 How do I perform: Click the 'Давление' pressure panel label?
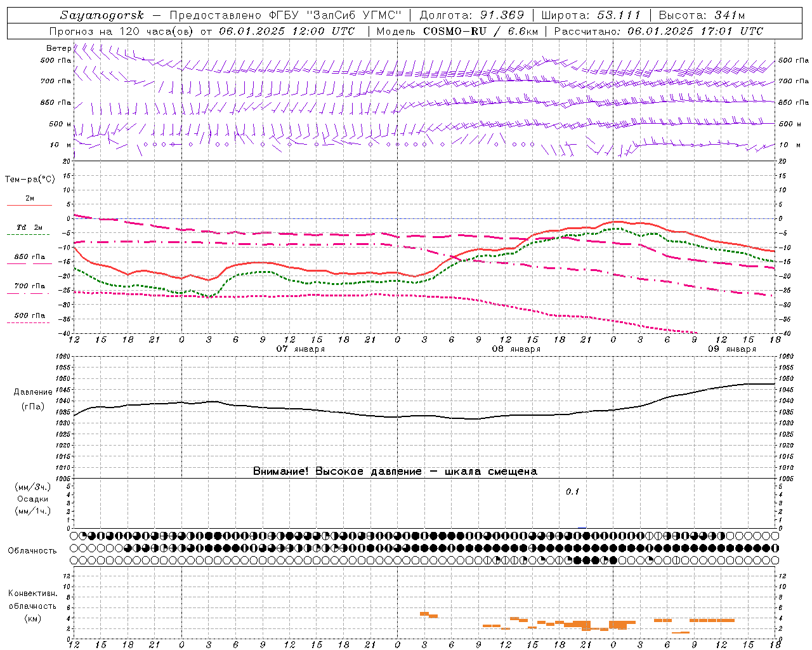pyautogui.click(x=32, y=392)
